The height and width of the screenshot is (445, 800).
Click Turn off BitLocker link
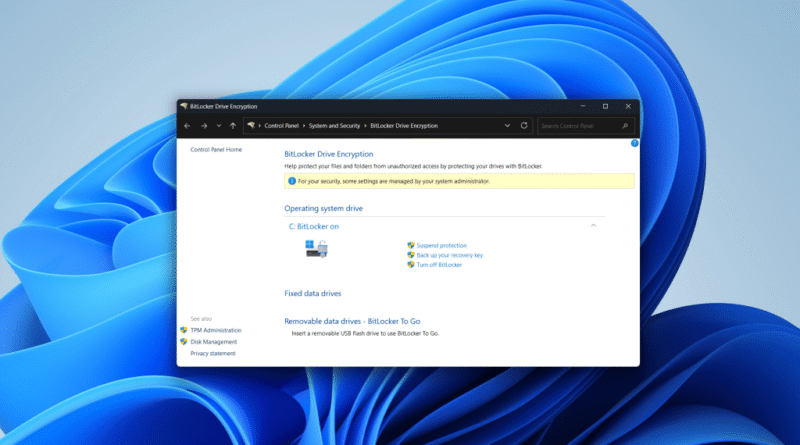tap(439, 265)
